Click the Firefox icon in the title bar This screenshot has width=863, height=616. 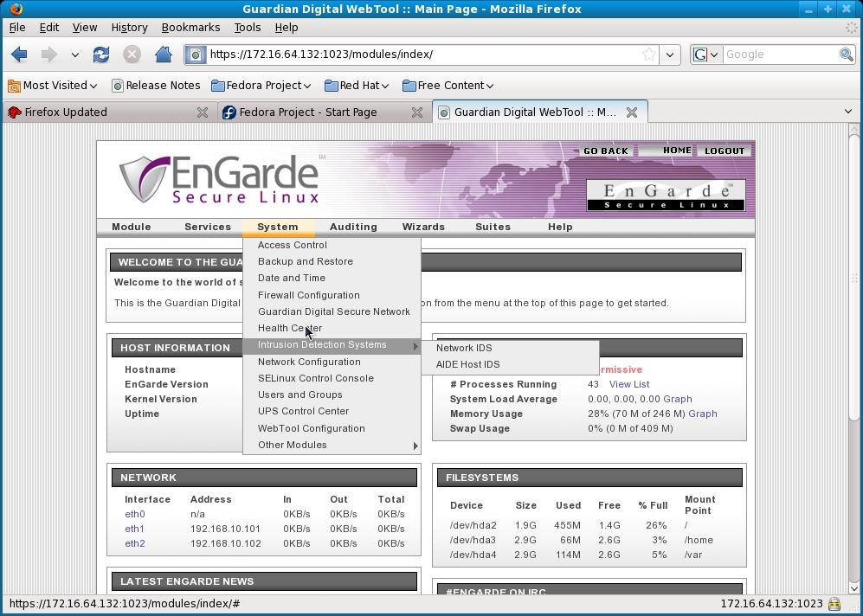point(16,9)
